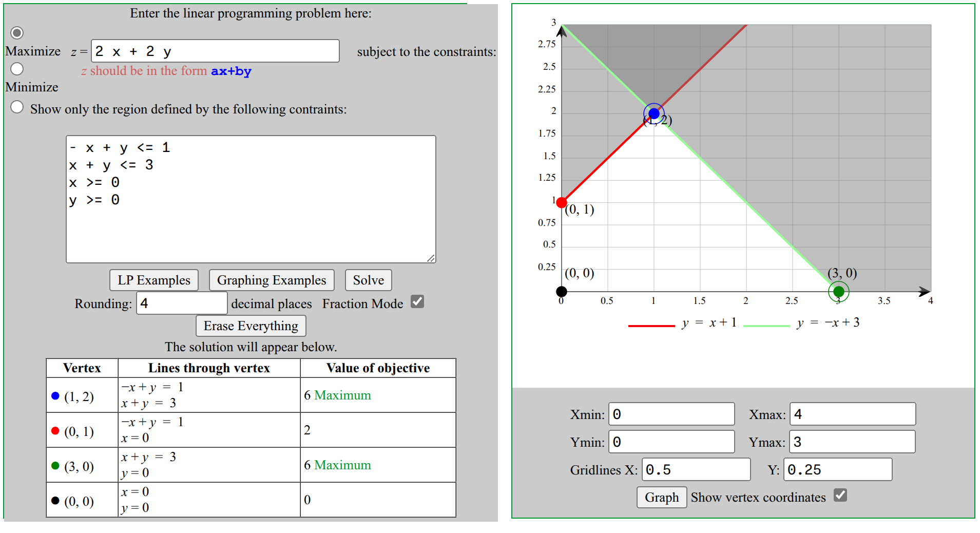Click the Graph button
The width and height of the screenshot is (980, 533).
[661, 498]
